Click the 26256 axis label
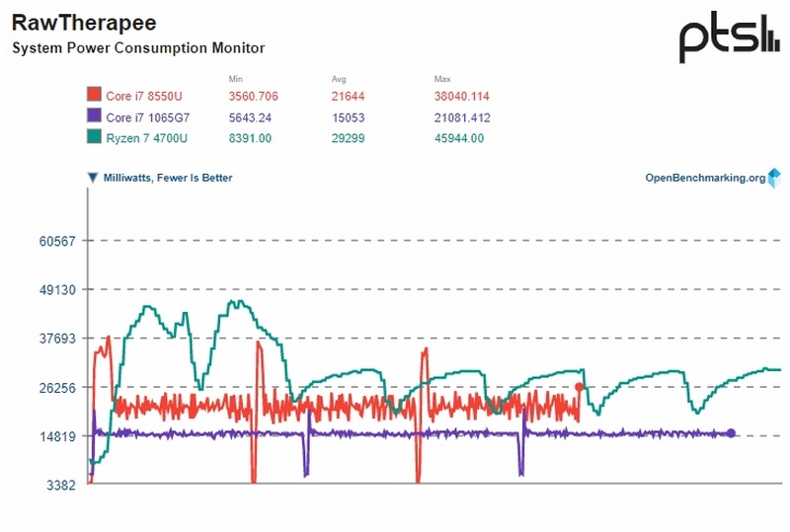This screenshot has height=532, width=790. pyautogui.click(x=57, y=388)
